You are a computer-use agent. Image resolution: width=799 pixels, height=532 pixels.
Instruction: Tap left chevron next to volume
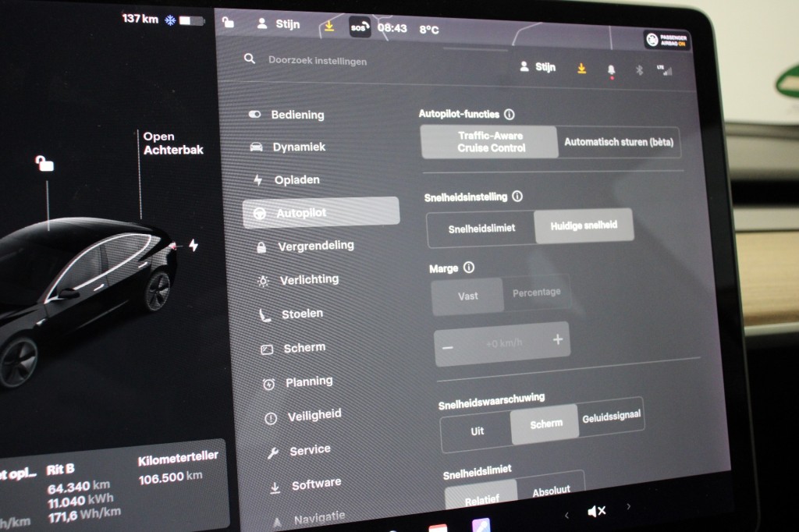click(566, 514)
